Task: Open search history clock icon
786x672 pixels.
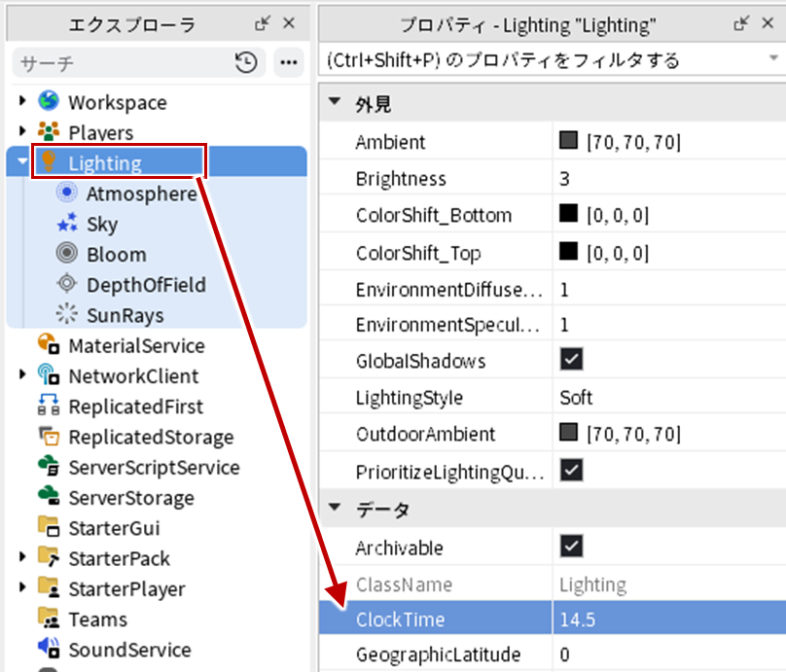Action: click(246, 62)
